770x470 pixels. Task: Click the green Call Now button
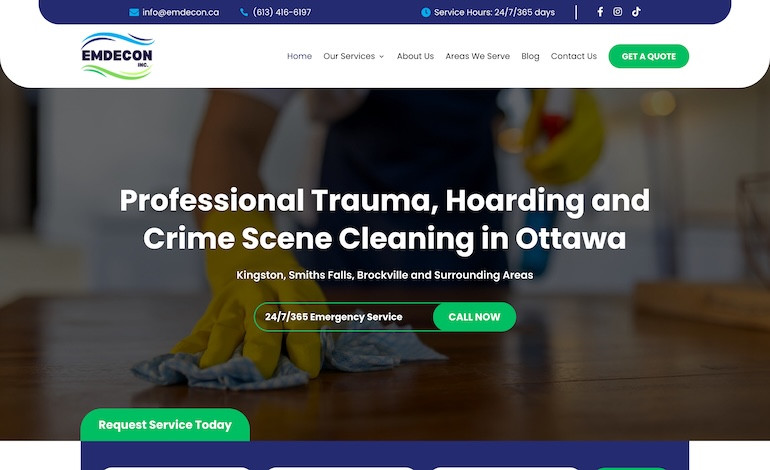(474, 317)
